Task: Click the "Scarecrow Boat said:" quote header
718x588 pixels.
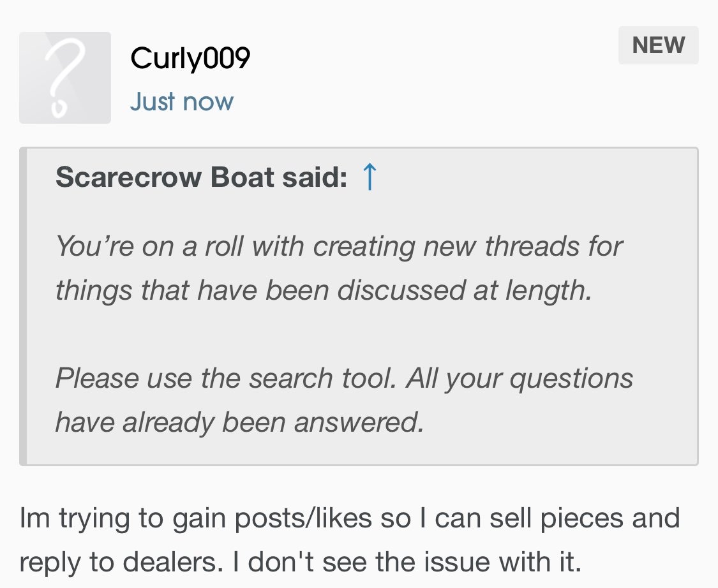Action: tap(201, 178)
